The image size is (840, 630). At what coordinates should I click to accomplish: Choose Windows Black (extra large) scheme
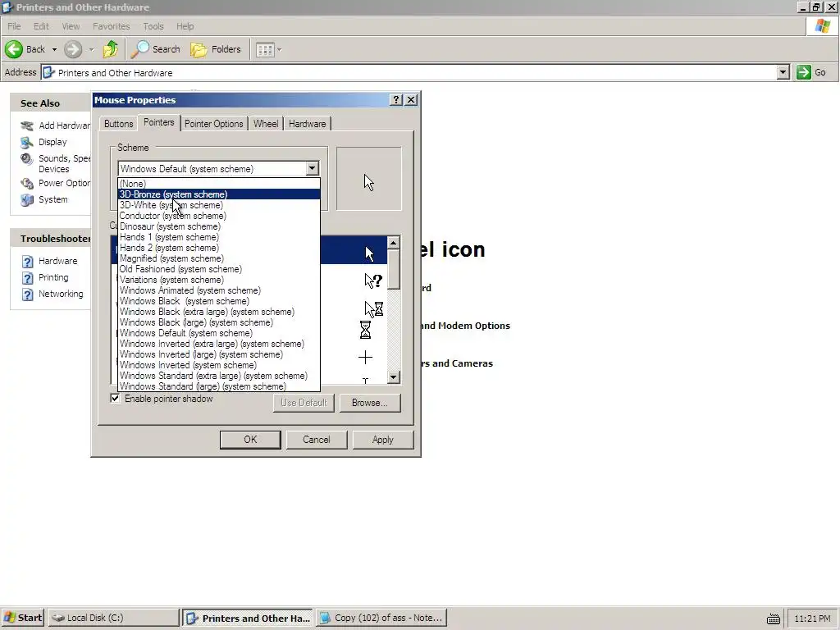[x=218, y=312]
